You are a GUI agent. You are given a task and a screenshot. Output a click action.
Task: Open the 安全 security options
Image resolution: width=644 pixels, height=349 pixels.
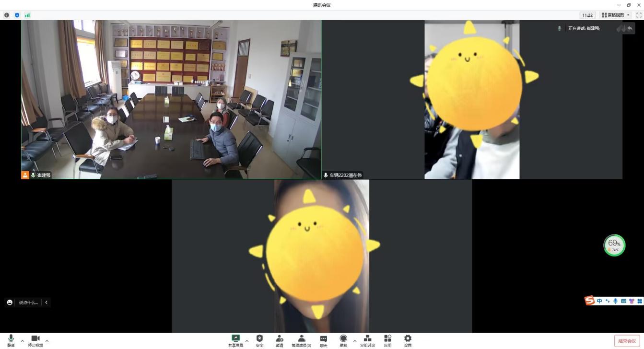click(x=259, y=340)
